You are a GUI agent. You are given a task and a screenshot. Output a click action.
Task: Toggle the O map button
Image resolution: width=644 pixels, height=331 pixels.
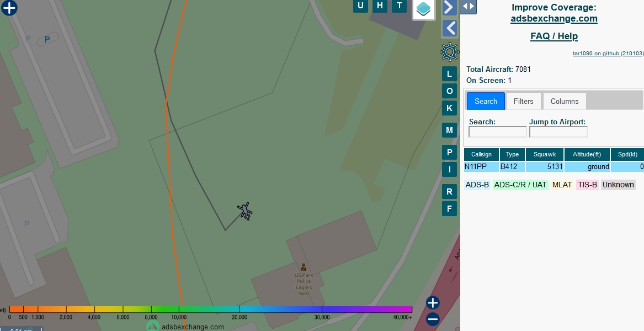[x=449, y=91]
